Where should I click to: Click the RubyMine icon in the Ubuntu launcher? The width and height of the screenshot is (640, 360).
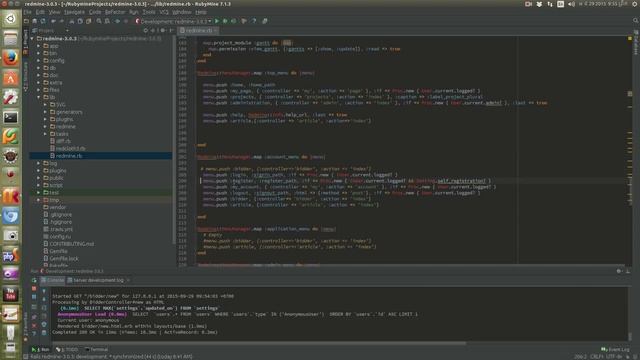[11, 196]
